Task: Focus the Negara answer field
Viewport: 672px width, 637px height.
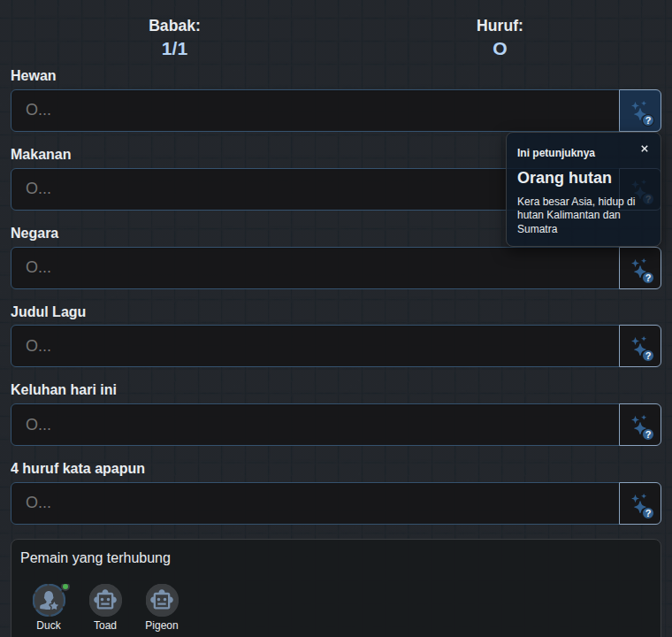Action: click(315, 268)
